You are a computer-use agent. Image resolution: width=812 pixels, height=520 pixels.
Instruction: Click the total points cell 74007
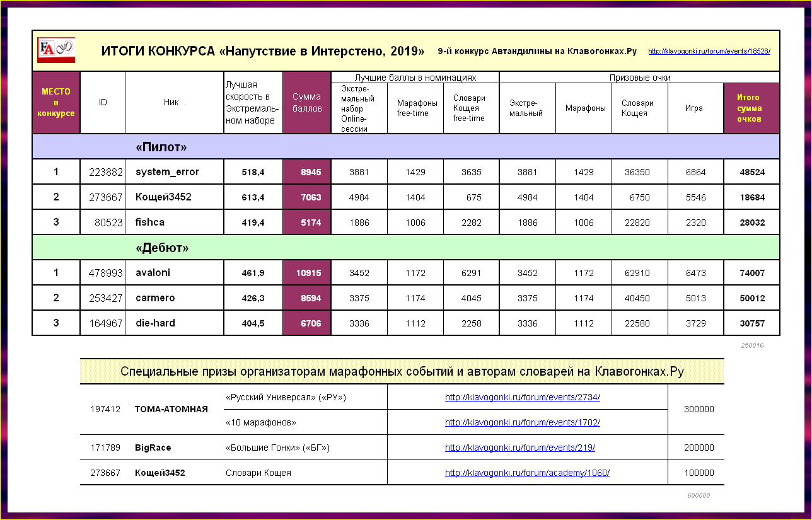point(752,273)
